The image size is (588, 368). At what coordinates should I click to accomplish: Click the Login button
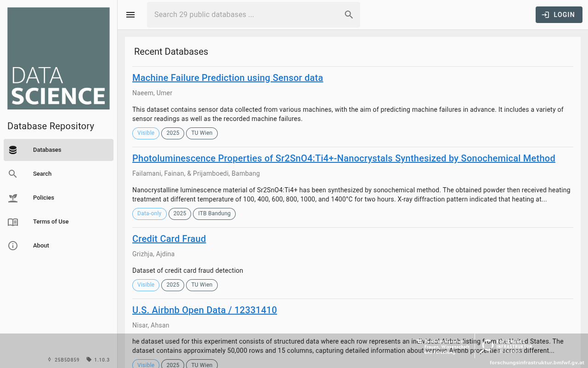click(559, 15)
